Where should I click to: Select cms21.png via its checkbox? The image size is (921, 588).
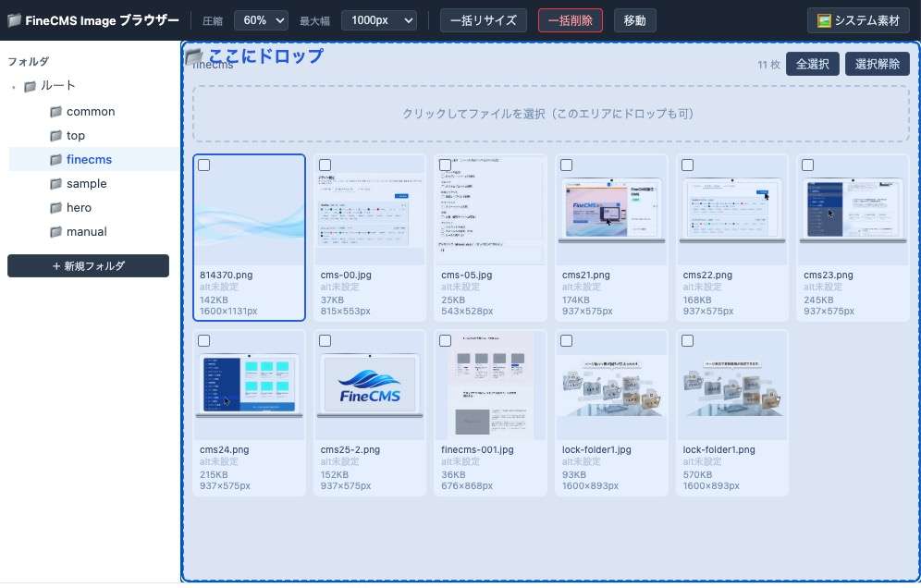click(x=566, y=165)
